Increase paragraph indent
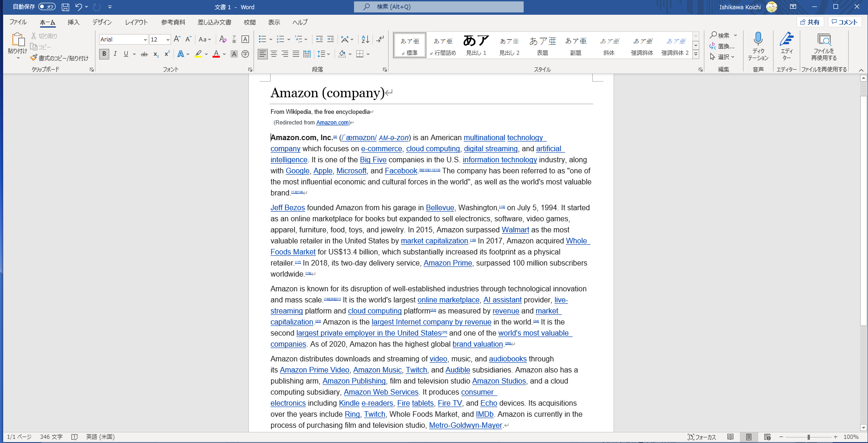The image size is (868, 443). pos(331,39)
